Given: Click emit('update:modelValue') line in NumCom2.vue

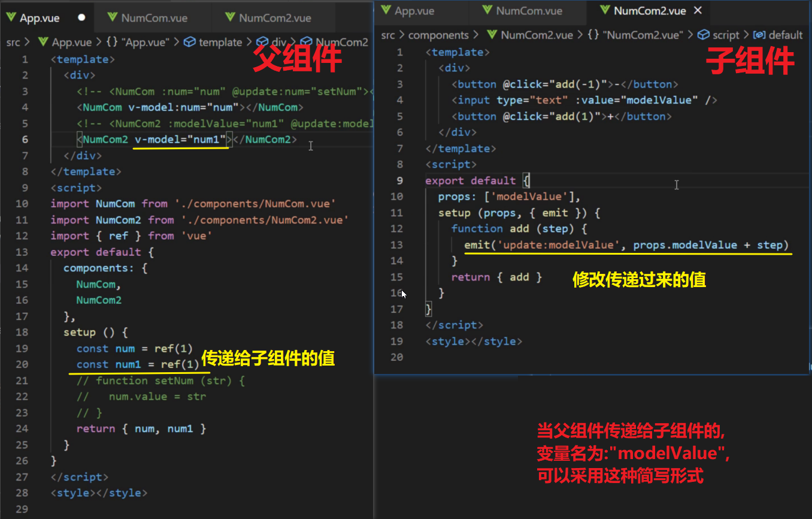Looking at the screenshot, I should 627,245.
